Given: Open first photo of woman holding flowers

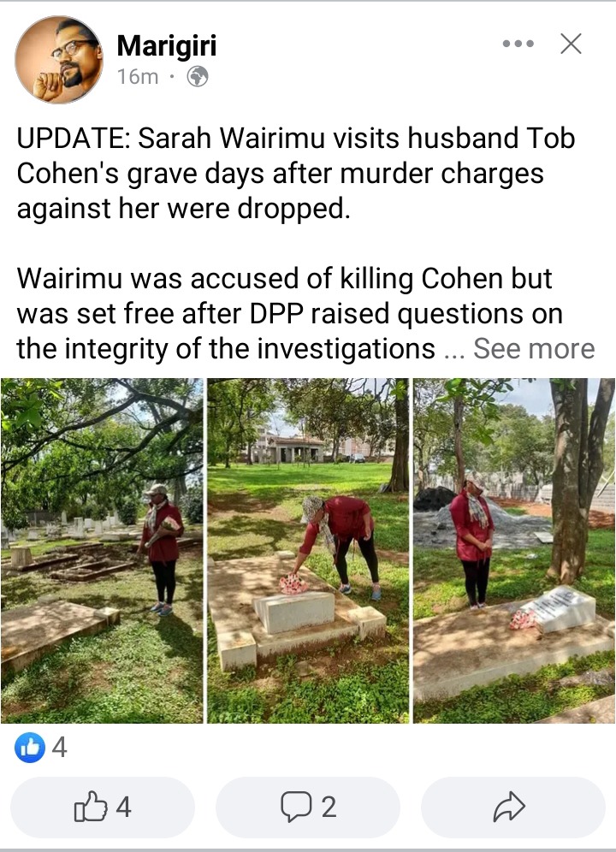Looking at the screenshot, I should pos(102,550).
